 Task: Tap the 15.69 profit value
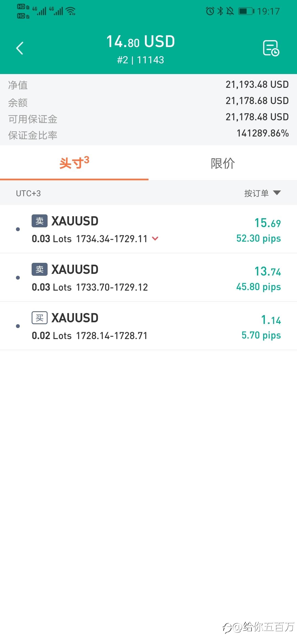pyautogui.click(x=267, y=223)
